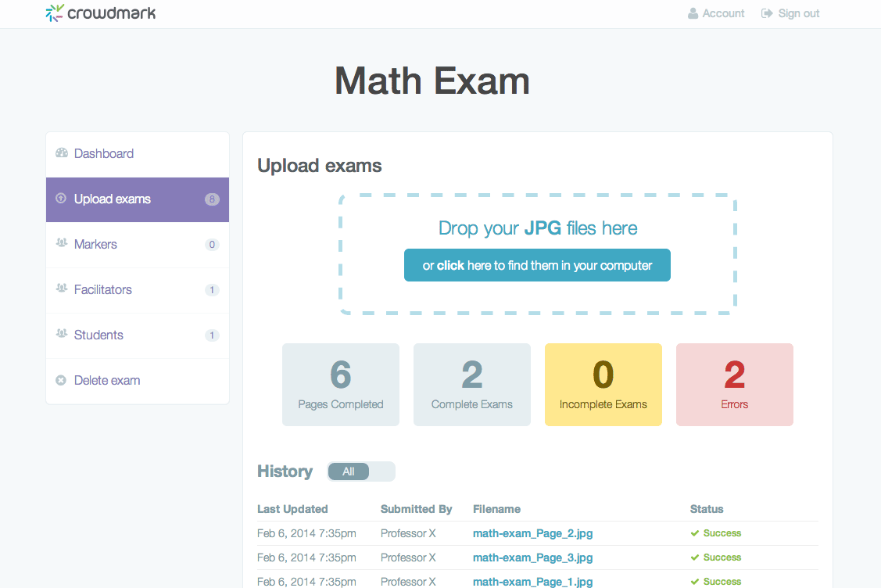Open math-exam_Page_2.jpg file link
Viewport: 881px width, 588px height.
coord(532,533)
